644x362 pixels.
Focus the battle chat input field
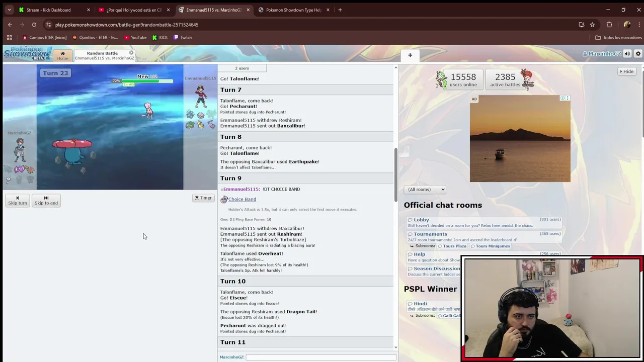click(x=320, y=357)
